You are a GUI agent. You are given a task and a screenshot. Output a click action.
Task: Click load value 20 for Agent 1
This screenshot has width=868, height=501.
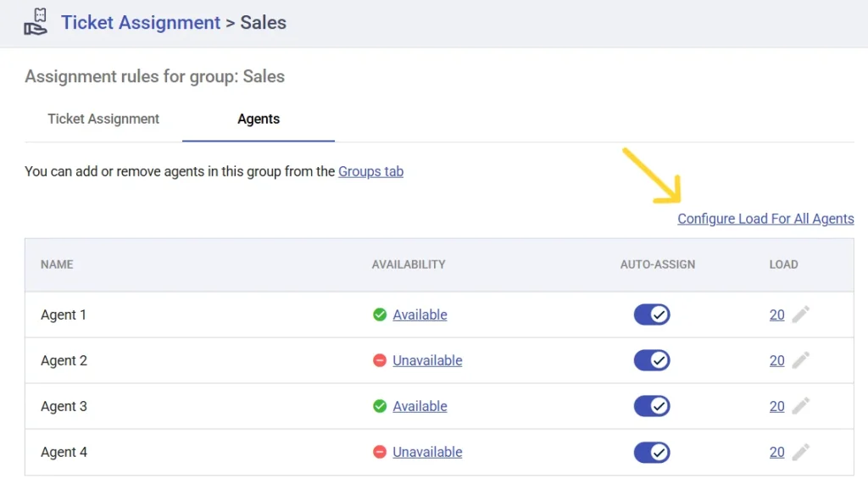[x=776, y=315]
